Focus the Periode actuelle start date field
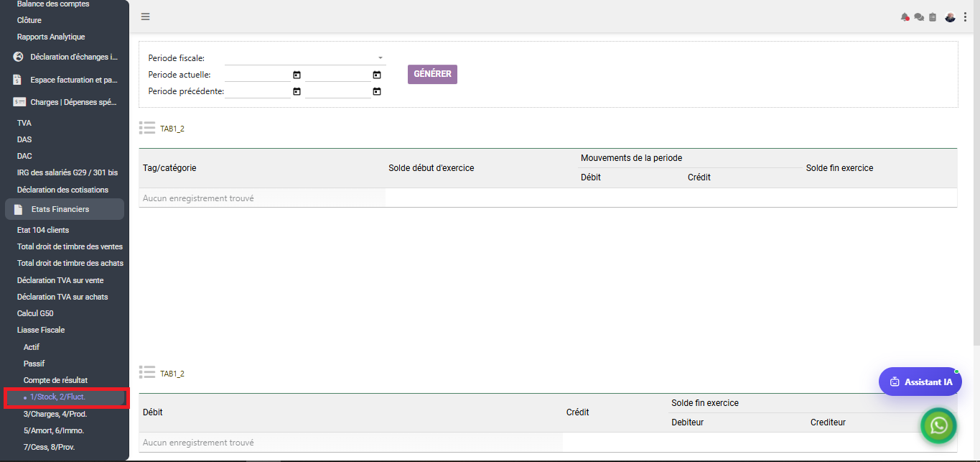 (258, 74)
